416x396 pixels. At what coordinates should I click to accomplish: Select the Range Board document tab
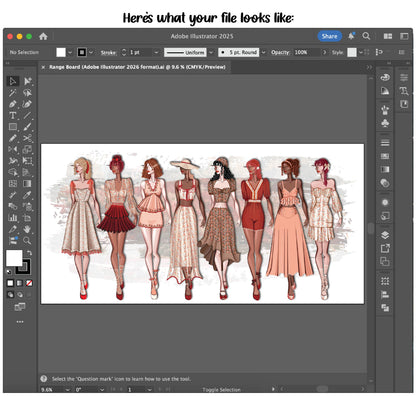137,67
